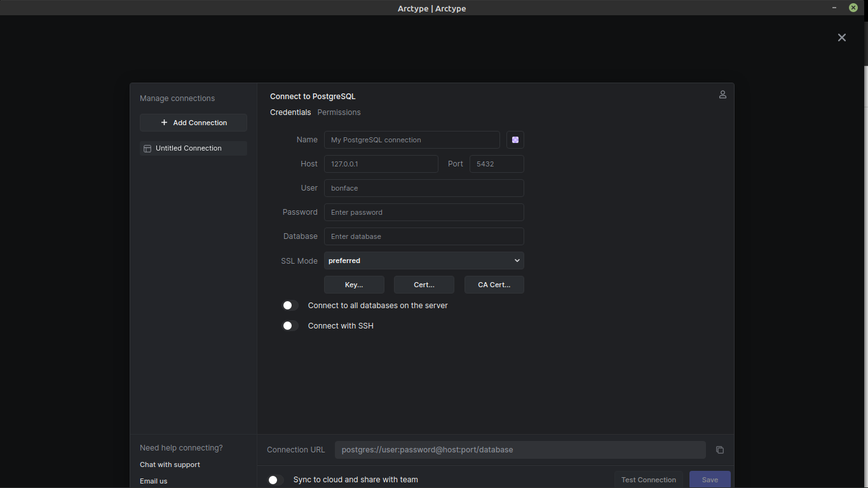Click the plus icon in Add Connection
The image size is (868, 488).
click(164, 123)
